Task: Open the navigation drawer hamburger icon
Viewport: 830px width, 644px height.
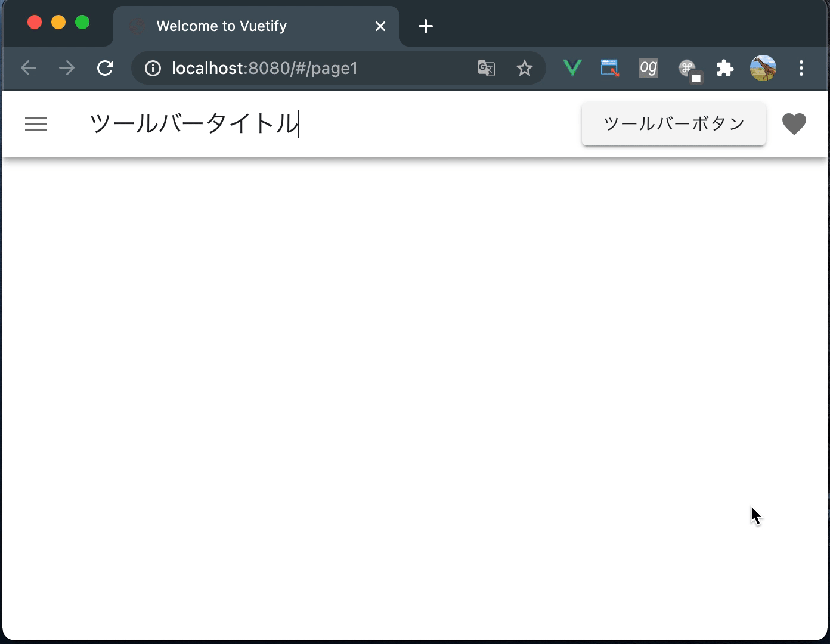Action: [x=35, y=123]
